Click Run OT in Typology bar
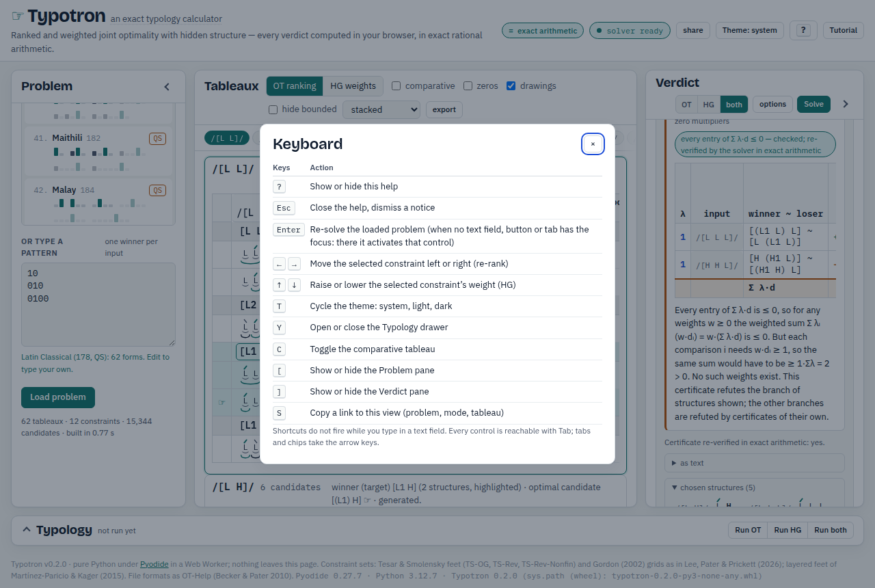 (x=748, y=530)
